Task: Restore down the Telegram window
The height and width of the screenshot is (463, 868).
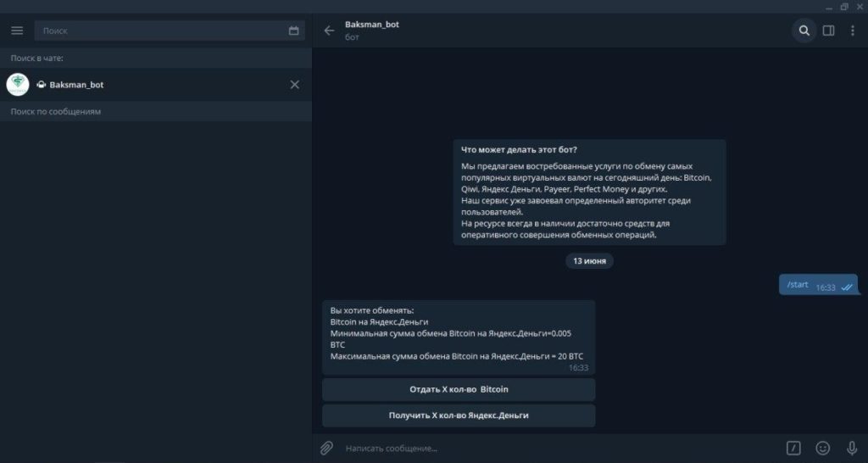Action: click(x=844, y=7)
